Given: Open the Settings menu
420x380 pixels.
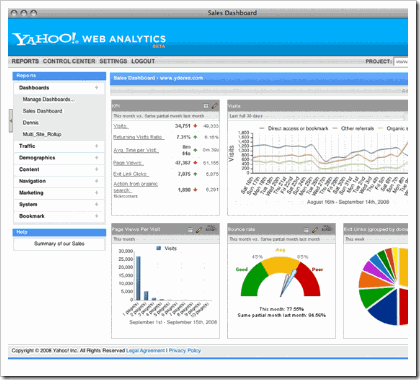Looking at the screenshot, I should point(113,61).
